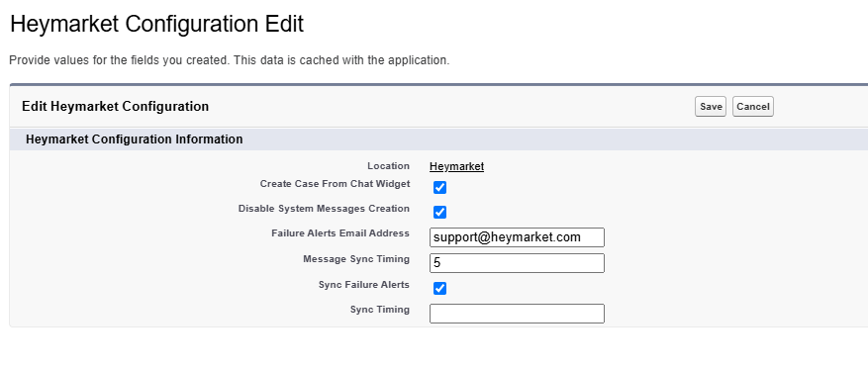The height and width of the screenshot is (369, 868).
Task: Click the Save button
Action: [711, 106]
